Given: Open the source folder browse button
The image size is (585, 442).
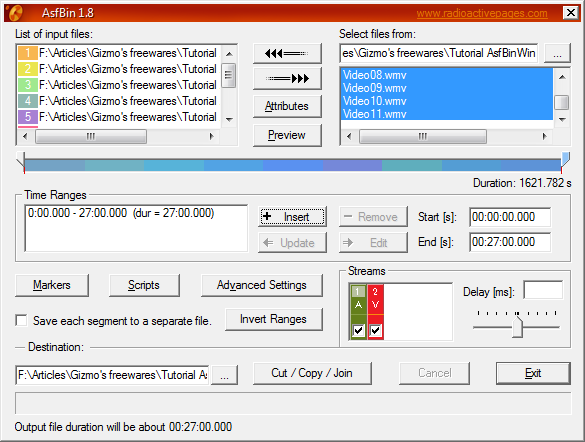Looking at the screenshot, I should pos(557,53).
